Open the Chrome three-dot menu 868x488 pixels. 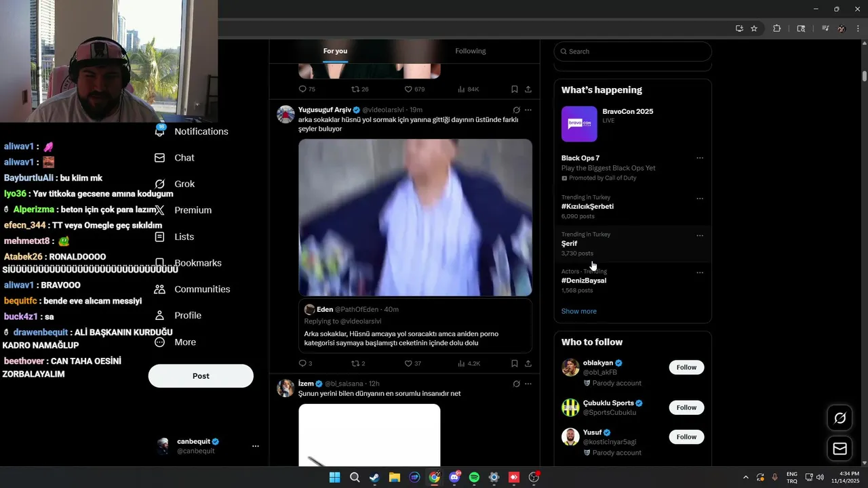[x=859, y=28]
